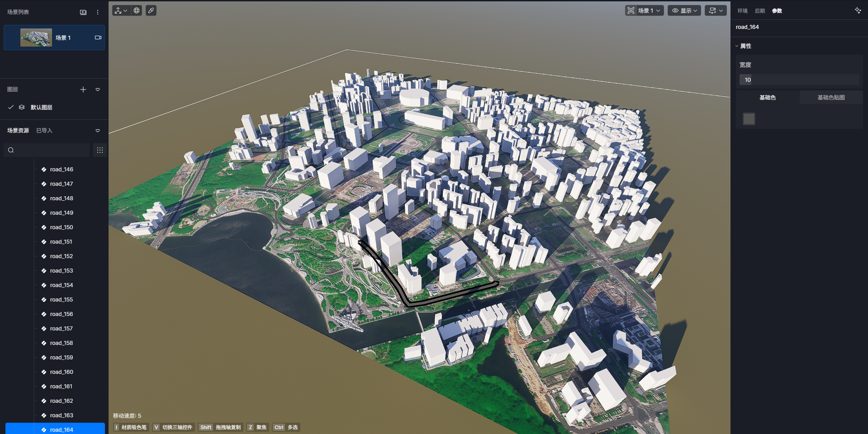The height and width of the screenshot is (434, 868).
Task: Add a new layer with plus icon
Action: click(x=83, y=90)
